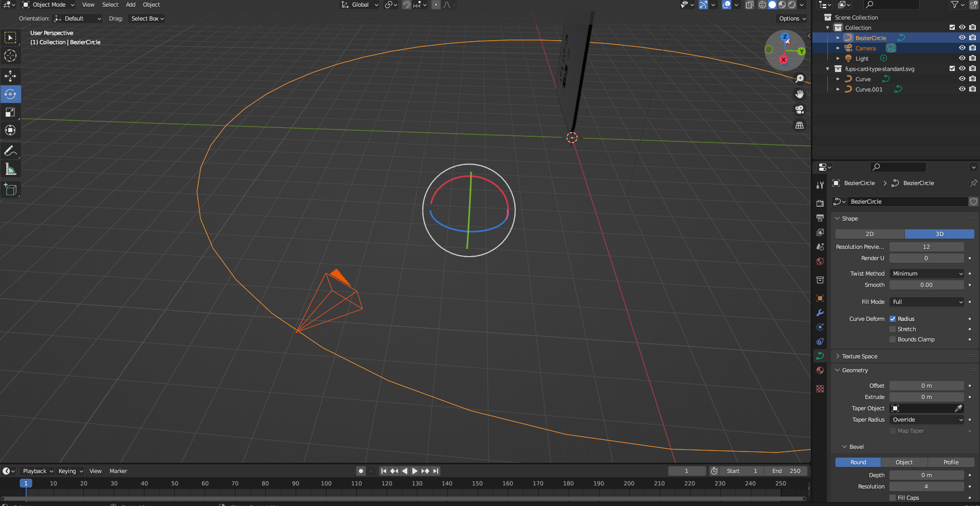
Task: Open the Global transform orientation dropdown
Action: 360,5
